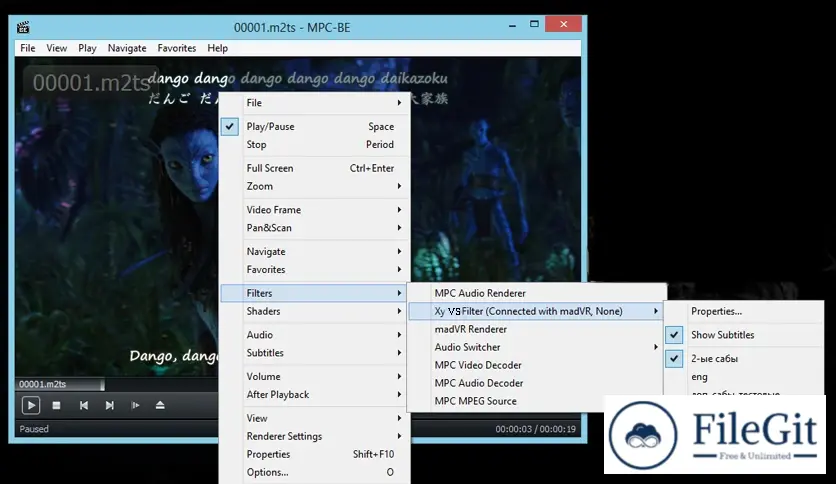Screen dimensions: 836x484
Task: Open the Help menu in menu bar
Action: [x=218, y=48]
